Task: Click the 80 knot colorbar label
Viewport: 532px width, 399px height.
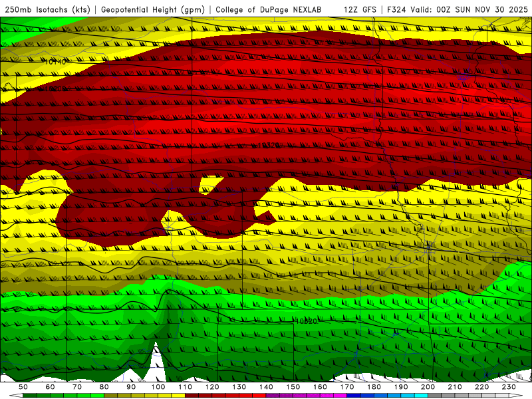Action: pos(104,387)
